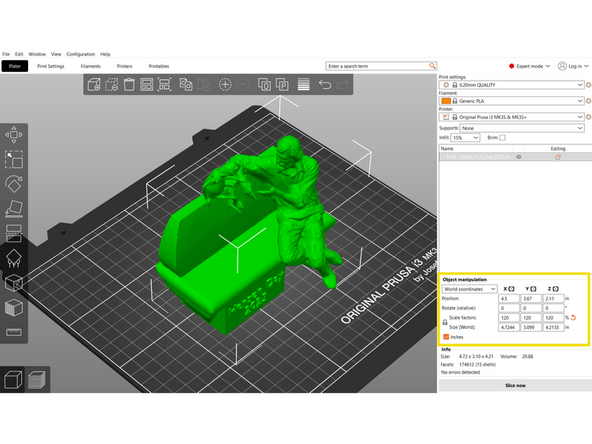Image resolution: width=592 pixels, height=444 pixels.
Task: Select the Rotate tool in left toolbar
Action: click(14, 184)
